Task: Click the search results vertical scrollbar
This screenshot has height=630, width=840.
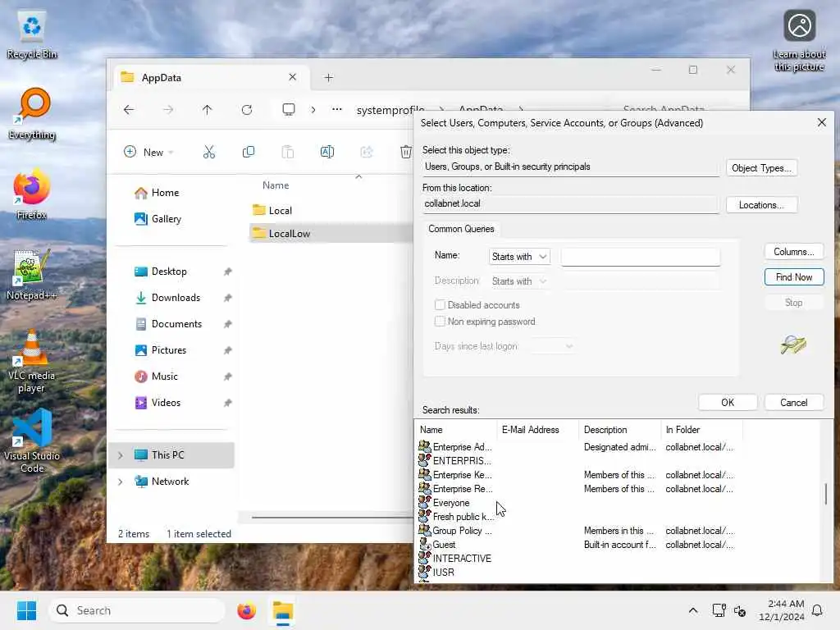Action: (x=825, y=493)
